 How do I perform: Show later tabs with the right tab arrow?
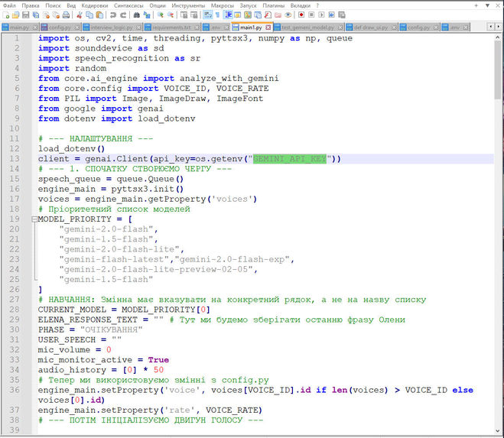click(498, 27)
